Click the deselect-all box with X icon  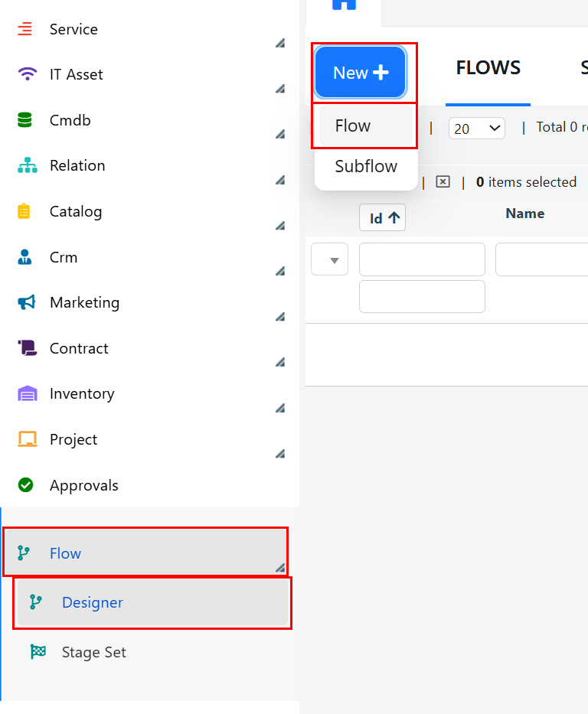443,181
